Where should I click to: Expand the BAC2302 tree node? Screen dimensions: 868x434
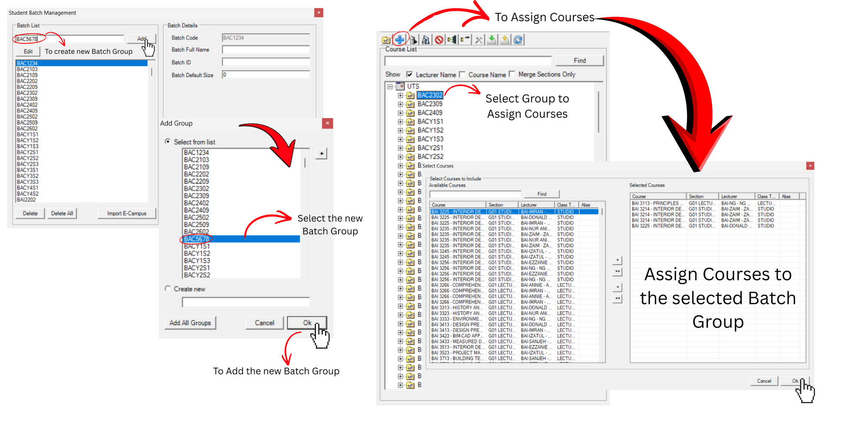(x=400, y=95)
